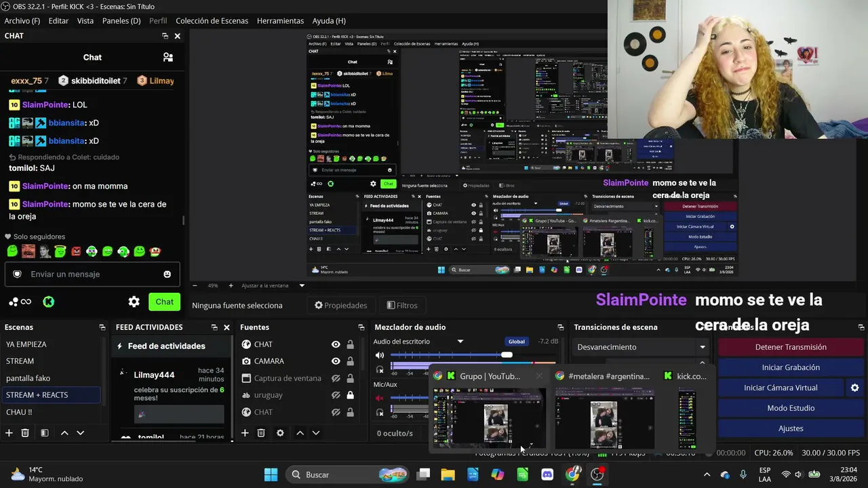Screen dimensions: 868x488
Task: Zoom in the preview with plus
Action: pyautogui.click(x=231, y=285)
